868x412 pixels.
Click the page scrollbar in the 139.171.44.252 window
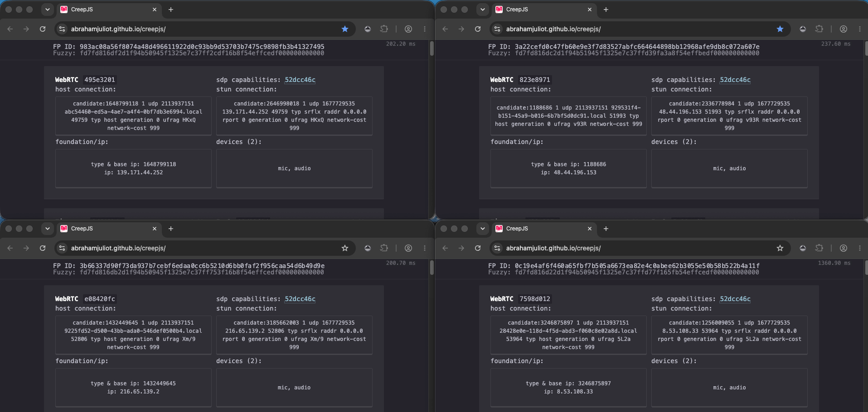click(432, 48)
